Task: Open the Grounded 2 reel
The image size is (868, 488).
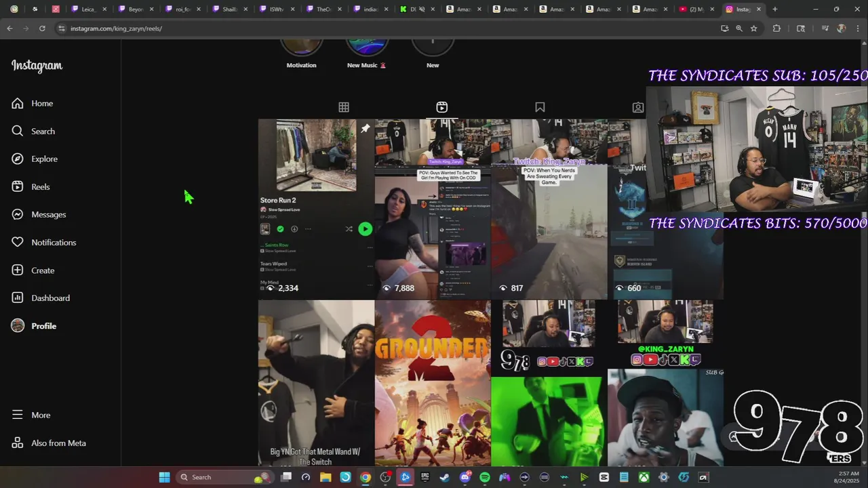Action: [433, 383]
